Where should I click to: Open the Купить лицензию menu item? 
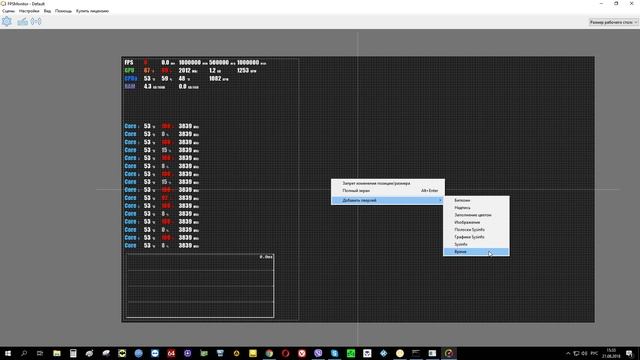click(x=92, y=11)
